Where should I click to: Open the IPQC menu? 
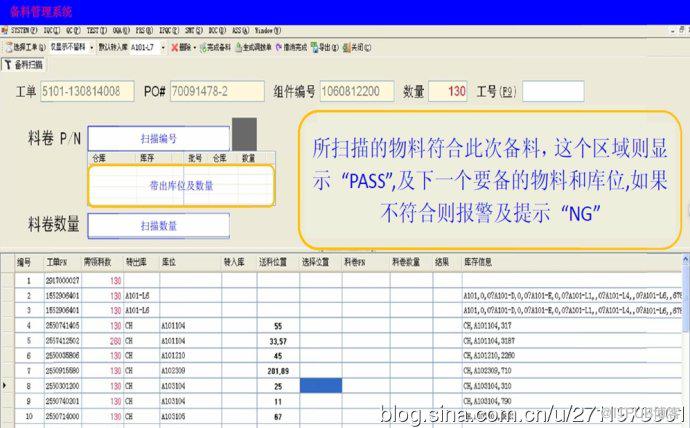tap(169, 30)
